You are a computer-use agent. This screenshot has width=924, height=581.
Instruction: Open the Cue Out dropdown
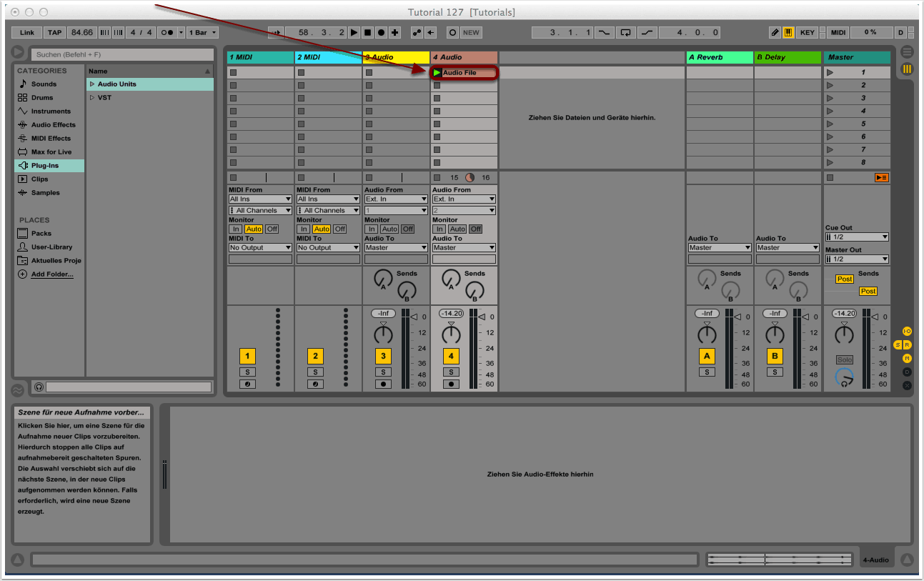click(857, 237)
